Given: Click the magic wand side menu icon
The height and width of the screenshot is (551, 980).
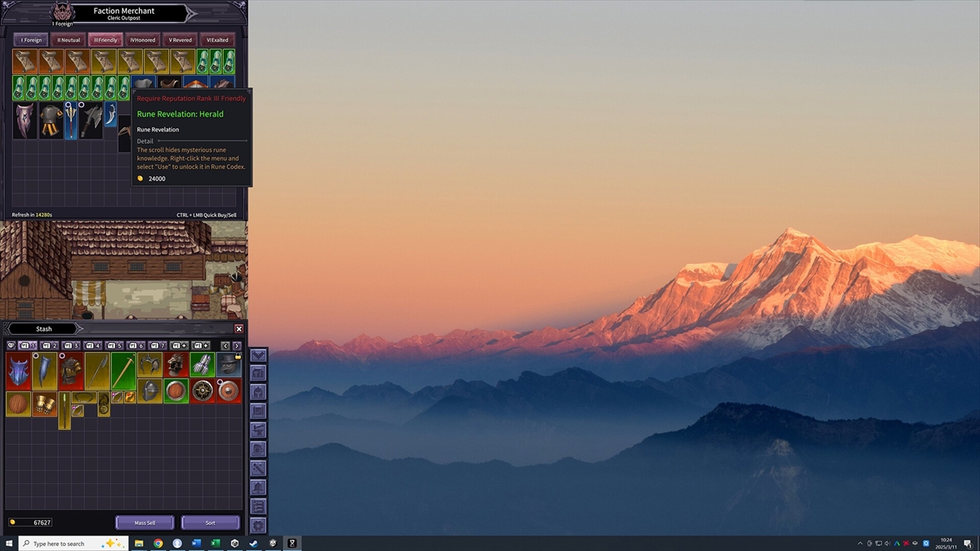Looking at the screenshot, I should 258,468.
